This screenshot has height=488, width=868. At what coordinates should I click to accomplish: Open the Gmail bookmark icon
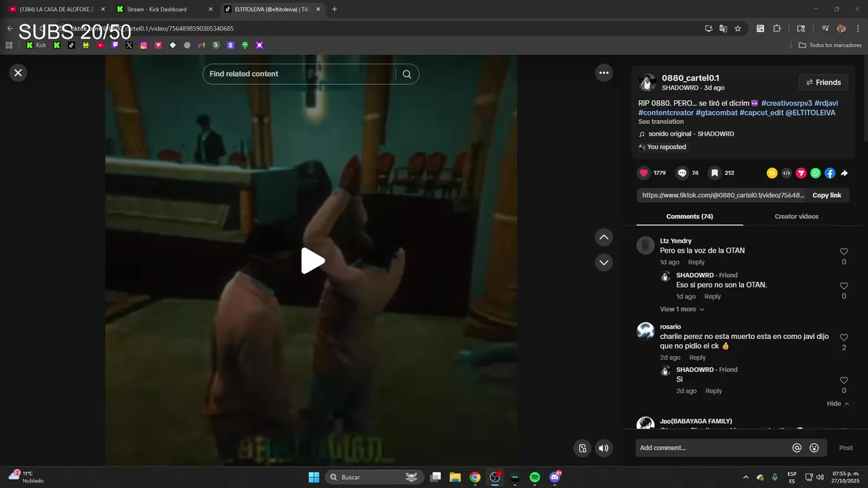(x=201, y=45)
